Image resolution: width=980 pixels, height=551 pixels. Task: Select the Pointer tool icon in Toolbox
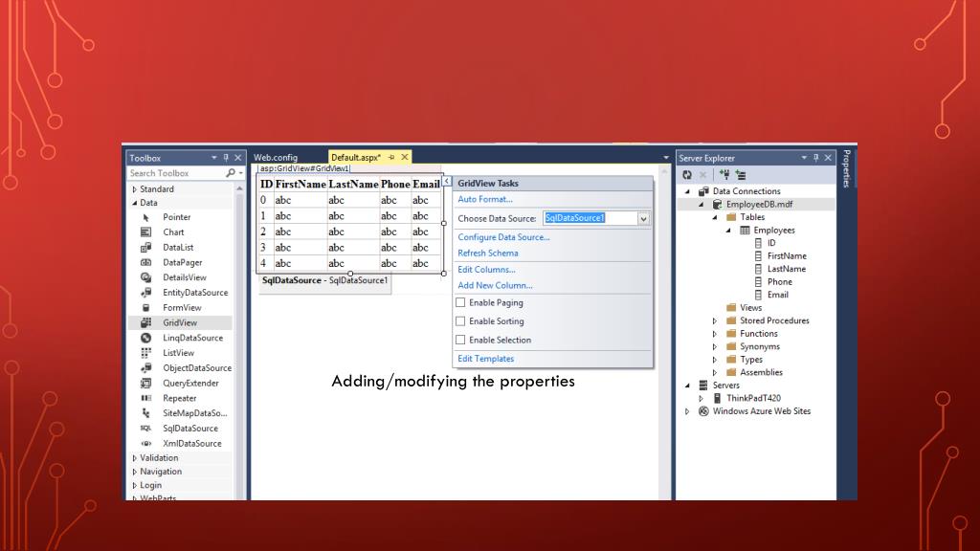(x=145, y=217)
